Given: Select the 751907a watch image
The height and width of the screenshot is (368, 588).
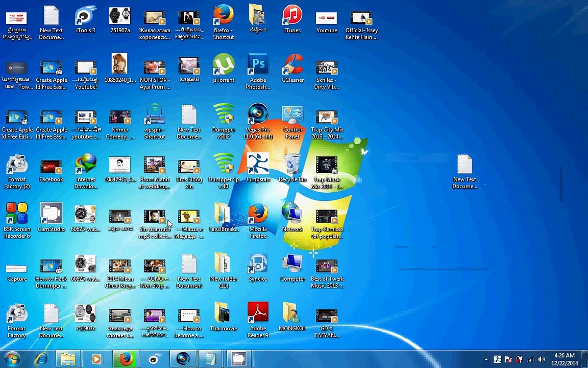Looking at the screenshot, I should tap(120, 20).
